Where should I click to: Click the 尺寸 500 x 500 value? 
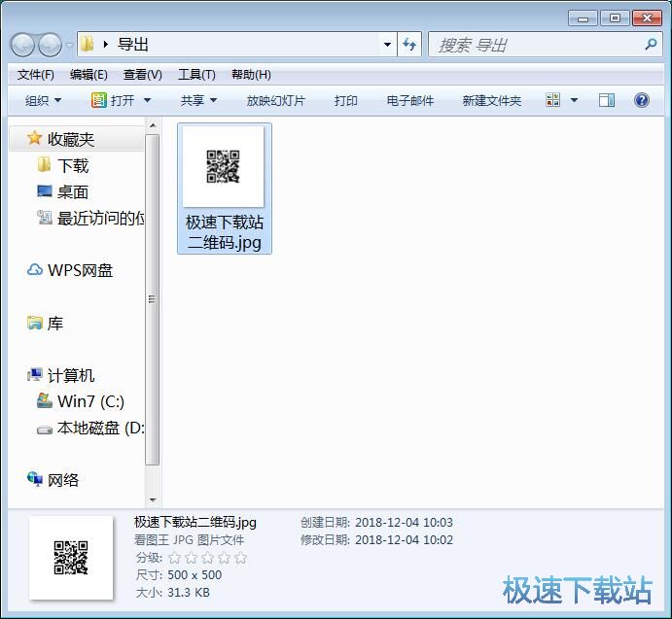(195, 575)
